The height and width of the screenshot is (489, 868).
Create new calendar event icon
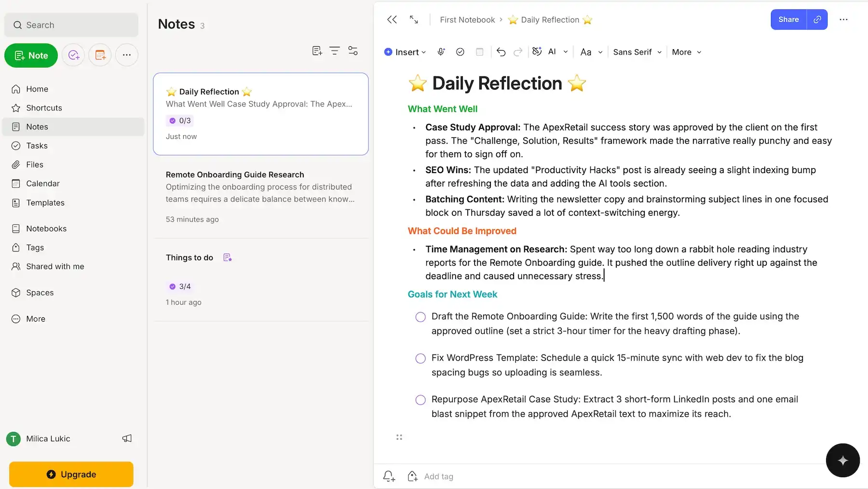coord(100,55)
